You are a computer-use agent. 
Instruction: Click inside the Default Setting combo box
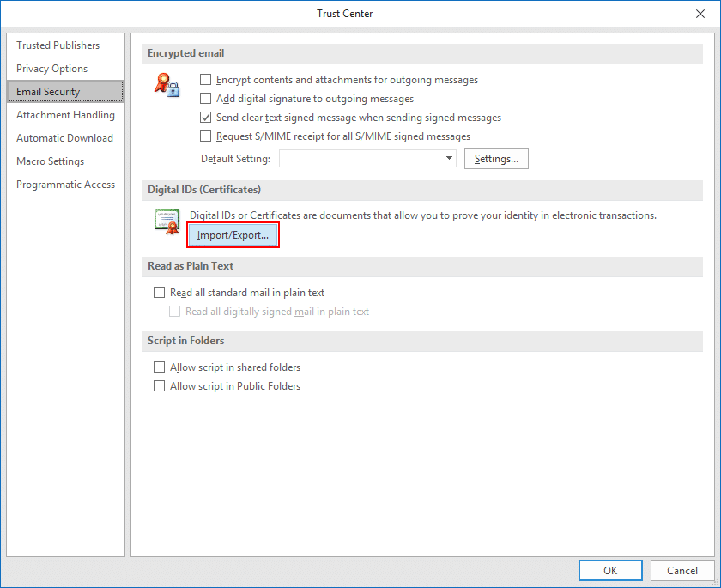coord(360,159)
